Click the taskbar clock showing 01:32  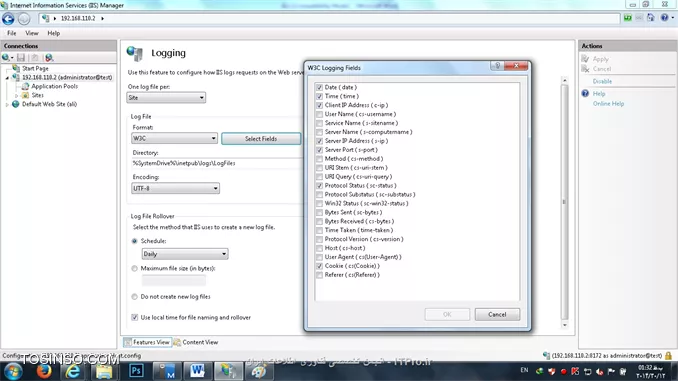650,371
